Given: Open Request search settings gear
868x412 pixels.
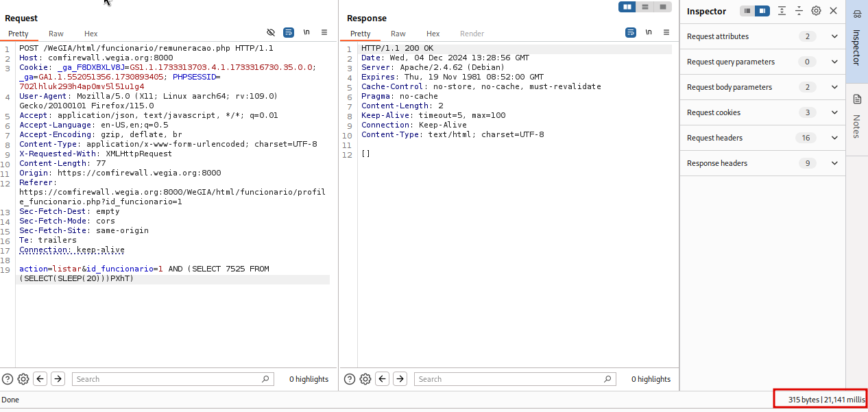Looking at the screenshot, I should point(23,379).
